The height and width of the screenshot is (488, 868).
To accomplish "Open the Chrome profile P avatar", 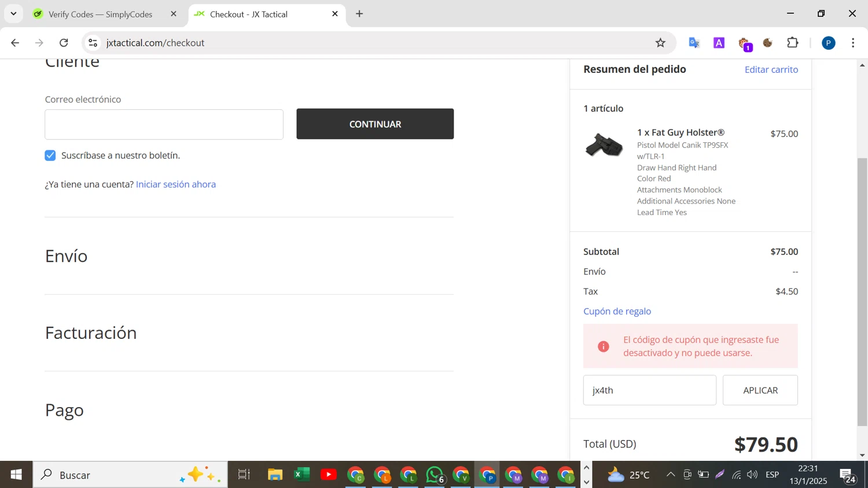I will (829, 43).
